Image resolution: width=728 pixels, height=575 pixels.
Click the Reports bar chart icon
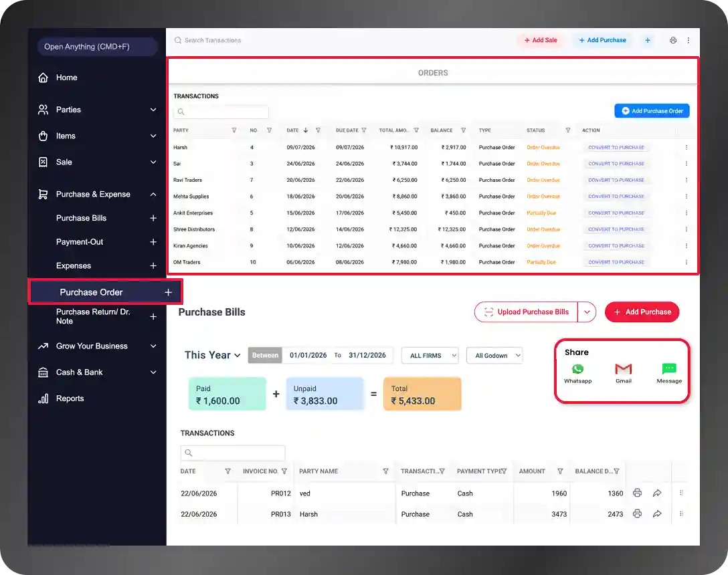click(x=43, y=398)
